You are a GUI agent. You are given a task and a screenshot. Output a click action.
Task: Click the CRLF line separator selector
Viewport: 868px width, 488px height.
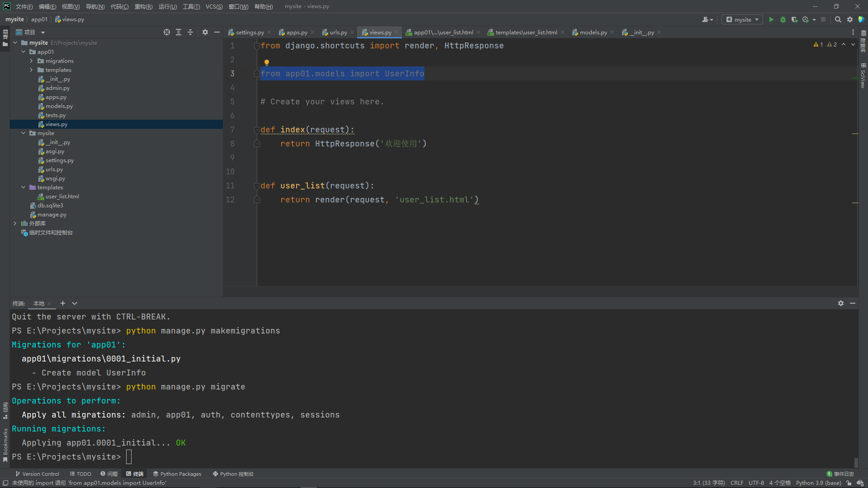737,483
